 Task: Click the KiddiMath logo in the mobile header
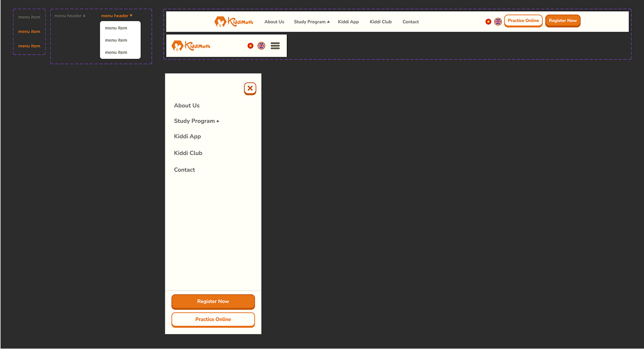pos(191,46)
